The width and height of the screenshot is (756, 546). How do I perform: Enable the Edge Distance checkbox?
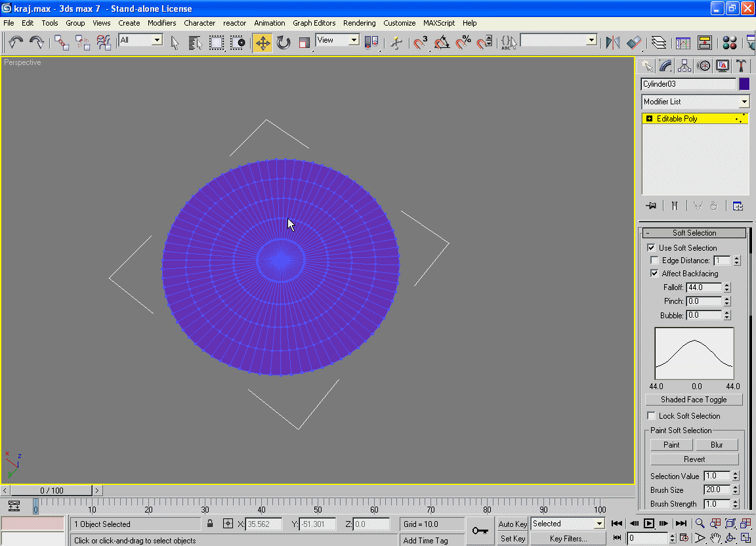tap(654, 261)
